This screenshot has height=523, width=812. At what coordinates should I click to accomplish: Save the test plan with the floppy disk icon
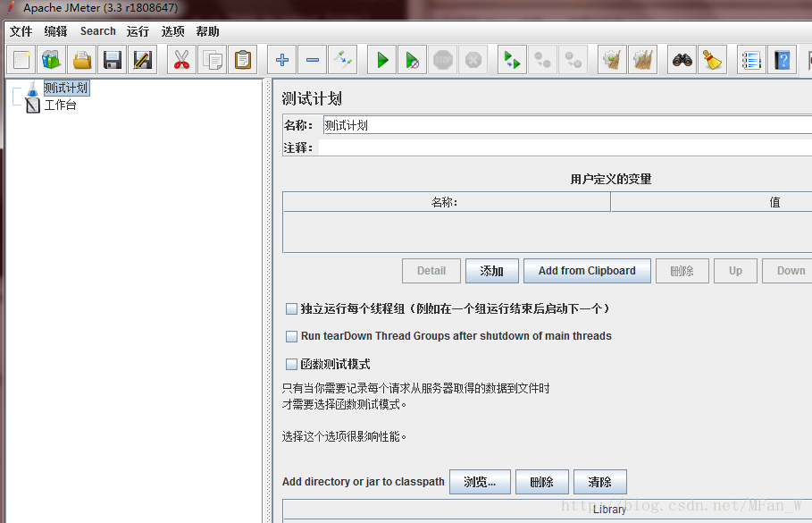[x=113, y=60]
